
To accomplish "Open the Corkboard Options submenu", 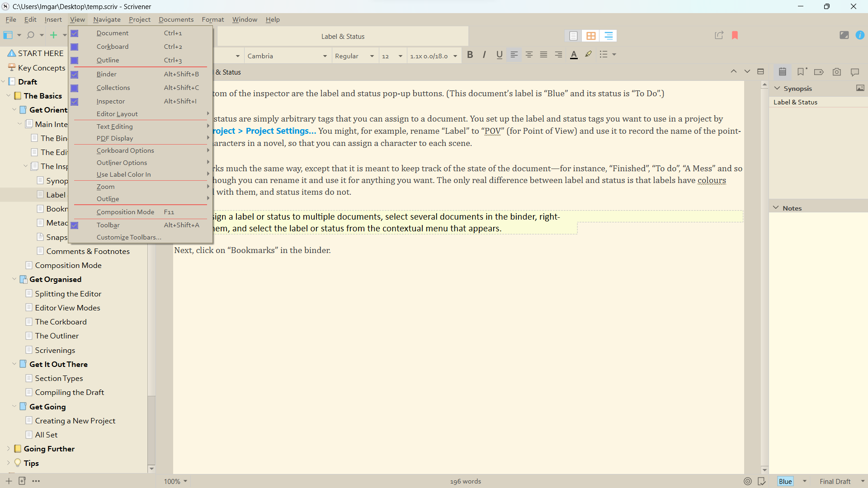I will pyautogui.click(x=125, y=150).
